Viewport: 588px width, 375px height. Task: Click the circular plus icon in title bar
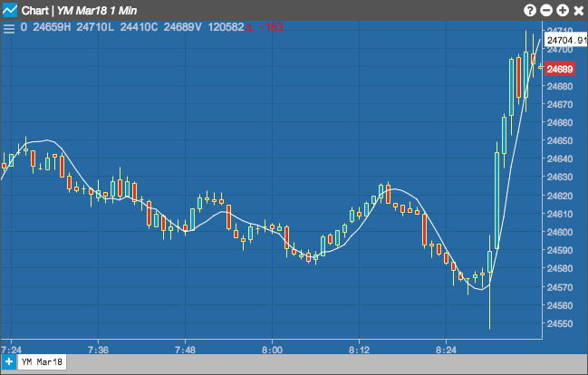coord(562,10)
